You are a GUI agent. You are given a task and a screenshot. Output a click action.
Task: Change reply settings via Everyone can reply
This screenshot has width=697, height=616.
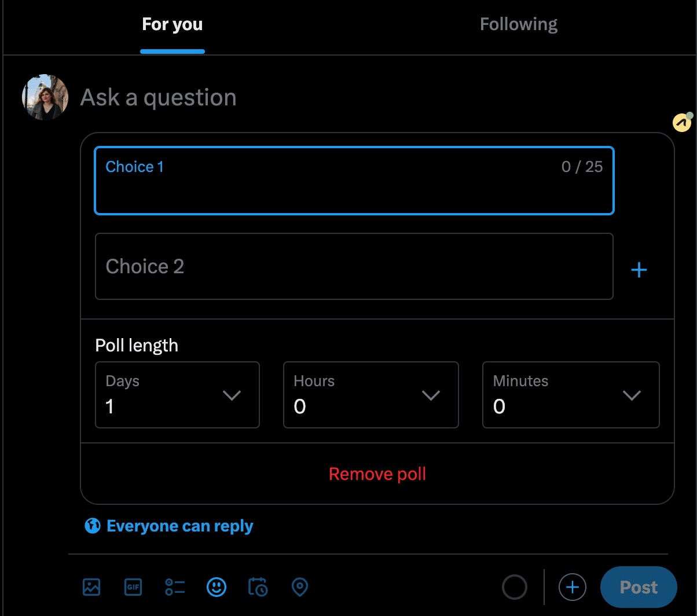179,526
